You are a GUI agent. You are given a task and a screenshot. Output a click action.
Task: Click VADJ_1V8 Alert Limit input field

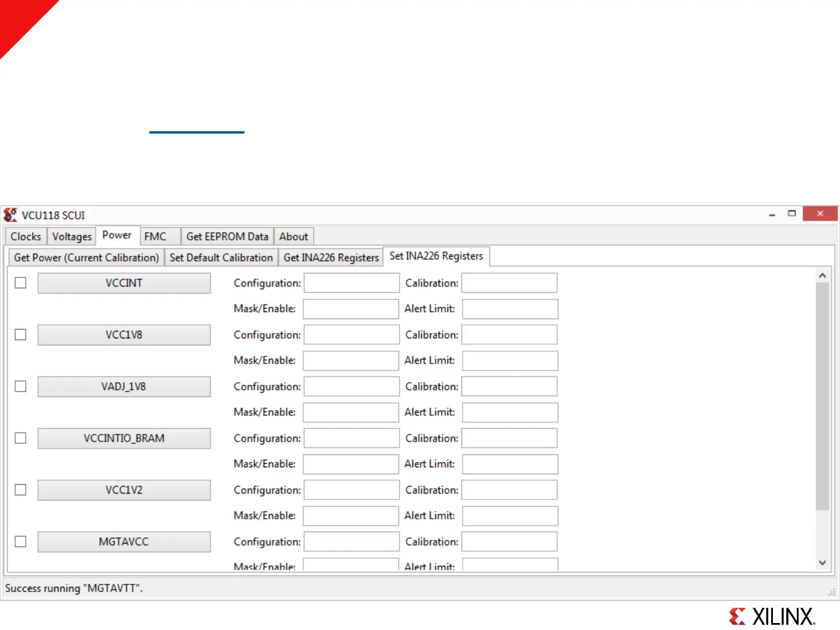coord(510,412)
